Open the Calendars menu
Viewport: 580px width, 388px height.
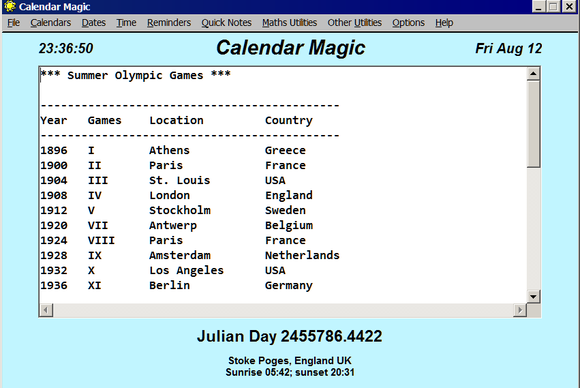click(51, 23)
